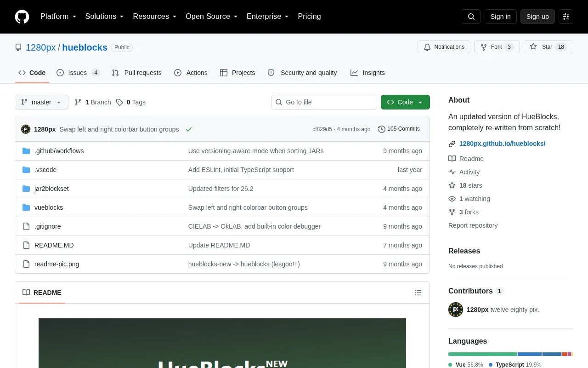Click the 105 Commits link
The width and height of the screenshot is (588, 368).
(x=399, y=129)
